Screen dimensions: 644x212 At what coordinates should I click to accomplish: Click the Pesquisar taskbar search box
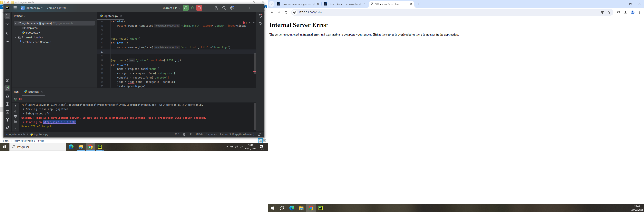tap(38, 147)
